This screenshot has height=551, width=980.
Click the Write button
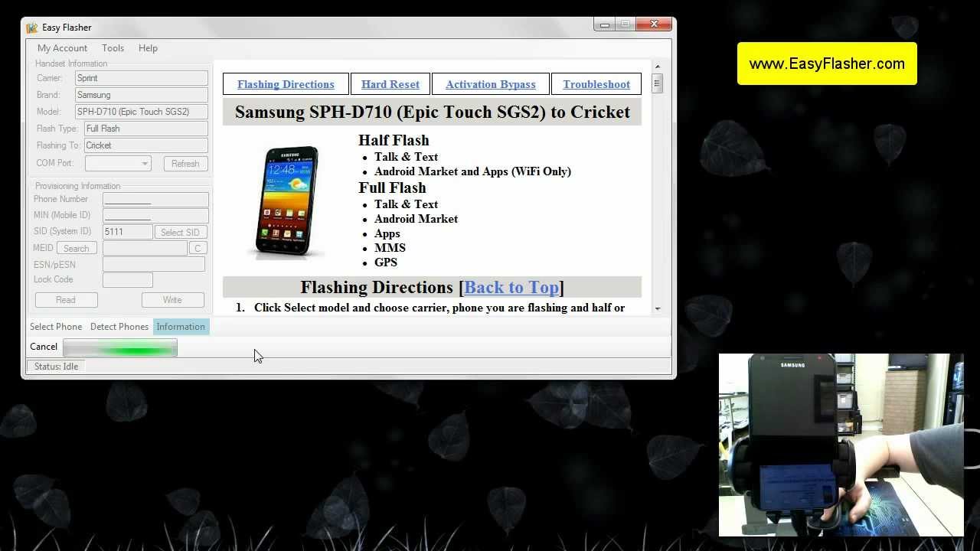pyautogui.click(x=172, y=300)
